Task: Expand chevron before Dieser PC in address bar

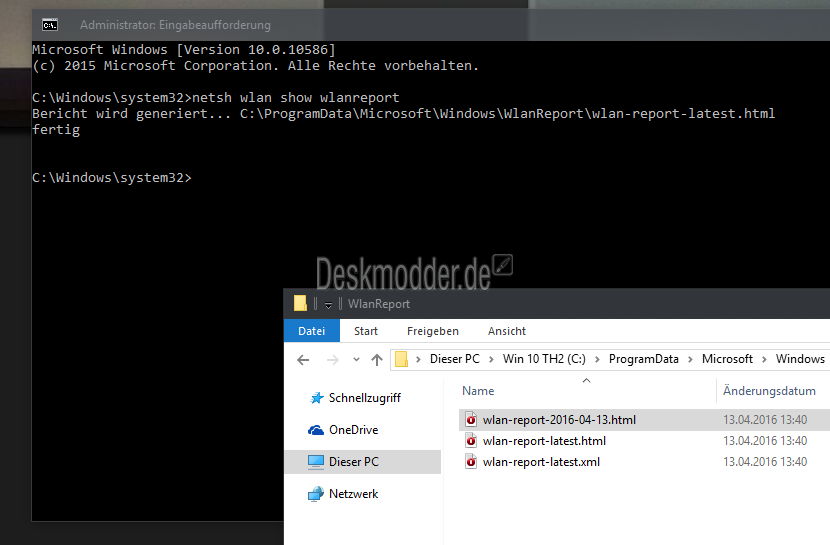Action: [x=418, y=360]
